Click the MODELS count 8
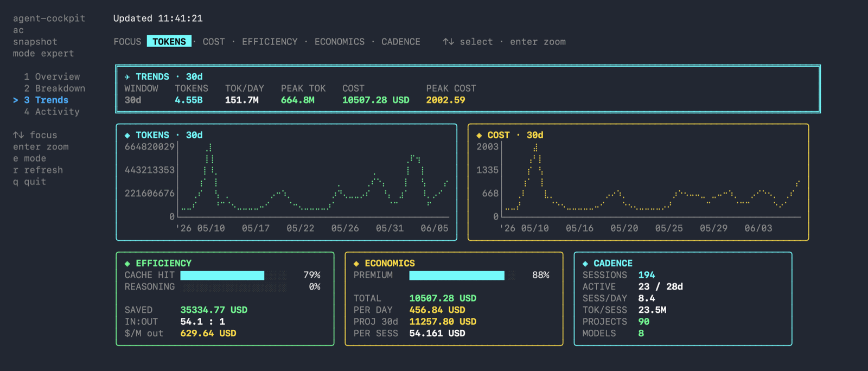This screenshot has height=371, width=868. 641,334
